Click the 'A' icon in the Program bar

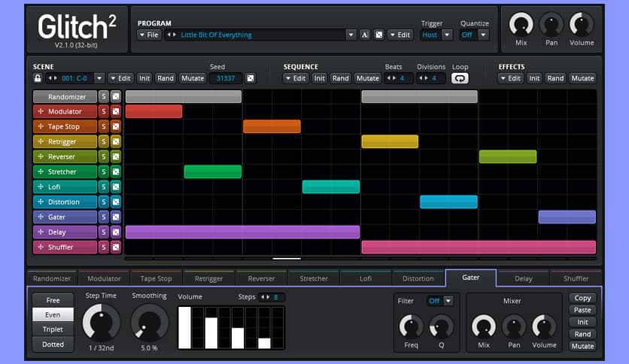[x=365, y=35]
